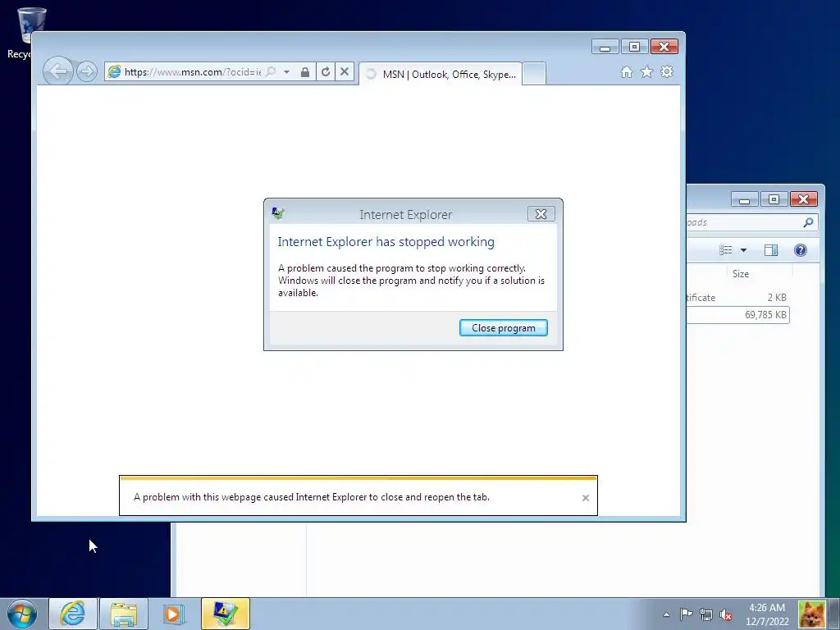Viewport: 840px width, 630px height.
Task: Select the MSN Outlook Office Skype tab
Action: point(441,74)
